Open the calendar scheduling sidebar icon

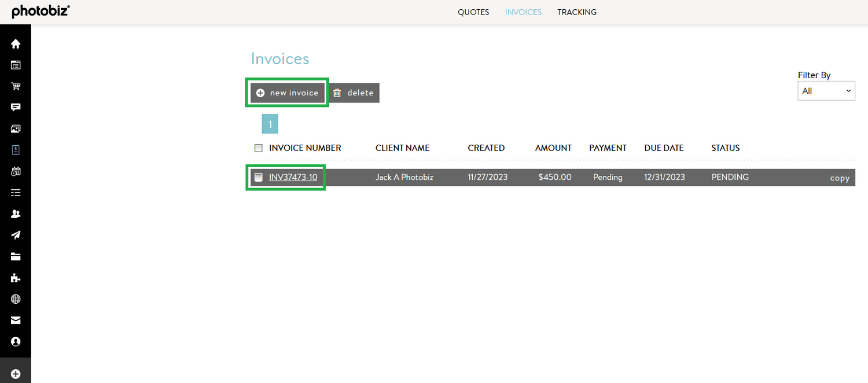pyautogui.click(x=16, y=171)
